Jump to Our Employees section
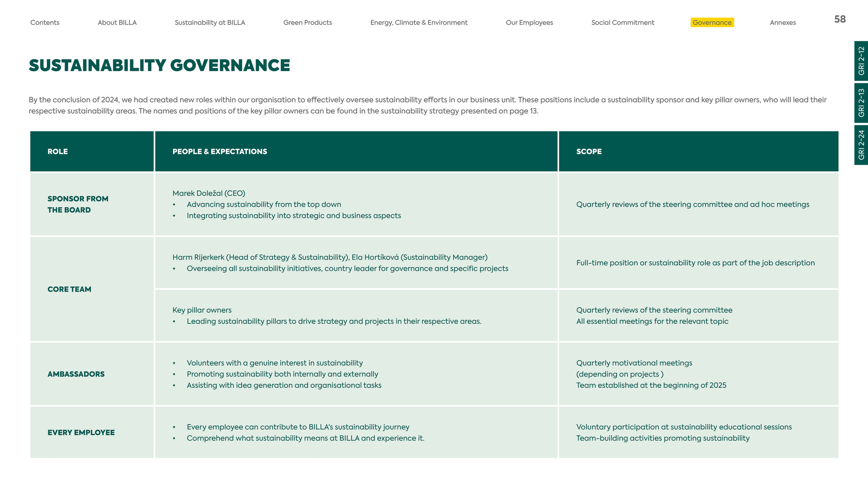 [x=529, y=23]
